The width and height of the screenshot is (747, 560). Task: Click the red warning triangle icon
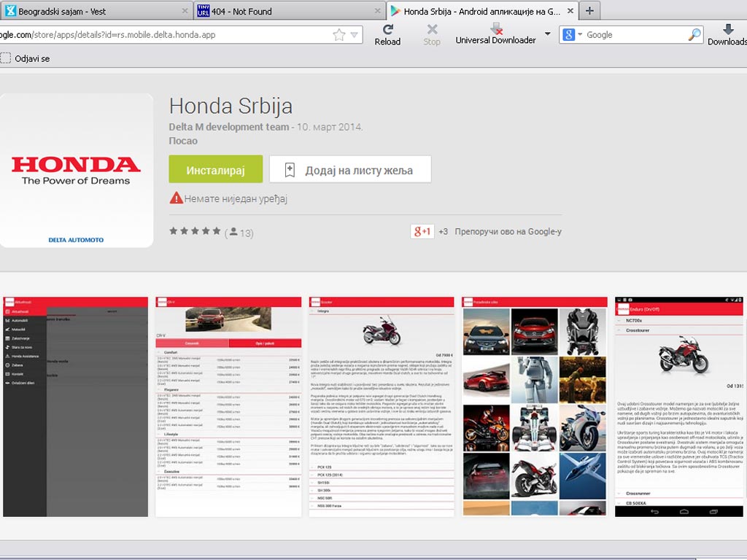point(176,198)
